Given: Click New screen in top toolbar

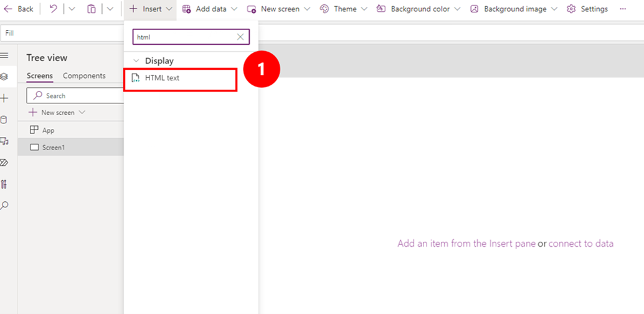Looking at the screenshot, I should 275,9.
